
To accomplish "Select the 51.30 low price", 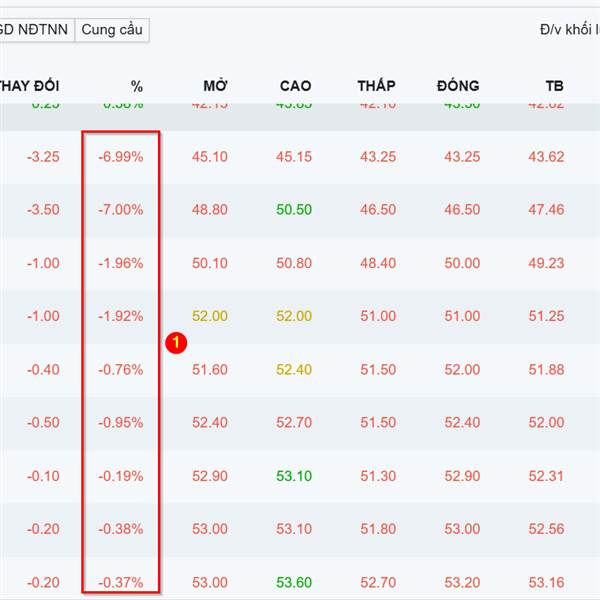I will click(378, 476).
